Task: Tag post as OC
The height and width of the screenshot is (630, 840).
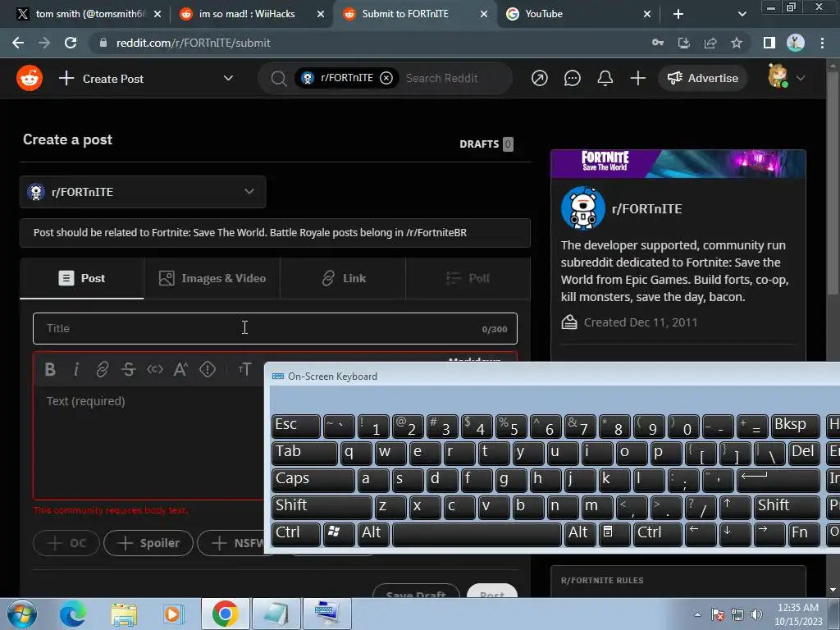Action: (66, 543)
